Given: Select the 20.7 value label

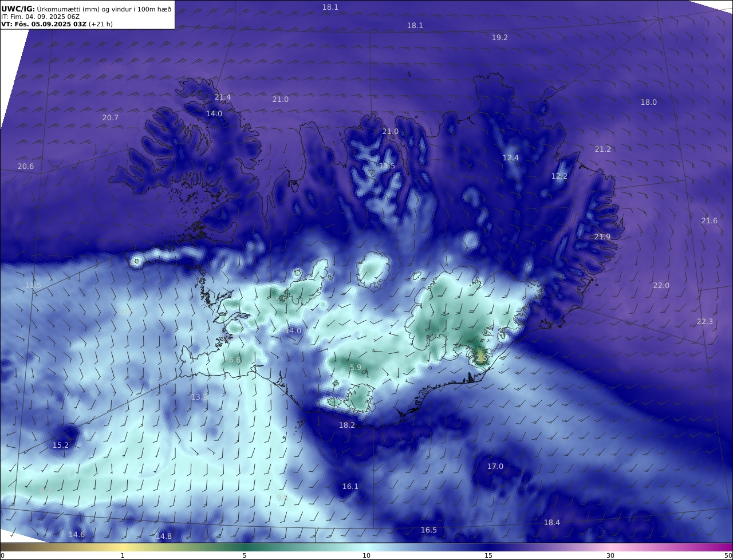Looking at the screenshot, I should pyautogui.click(x=111, y=118).
